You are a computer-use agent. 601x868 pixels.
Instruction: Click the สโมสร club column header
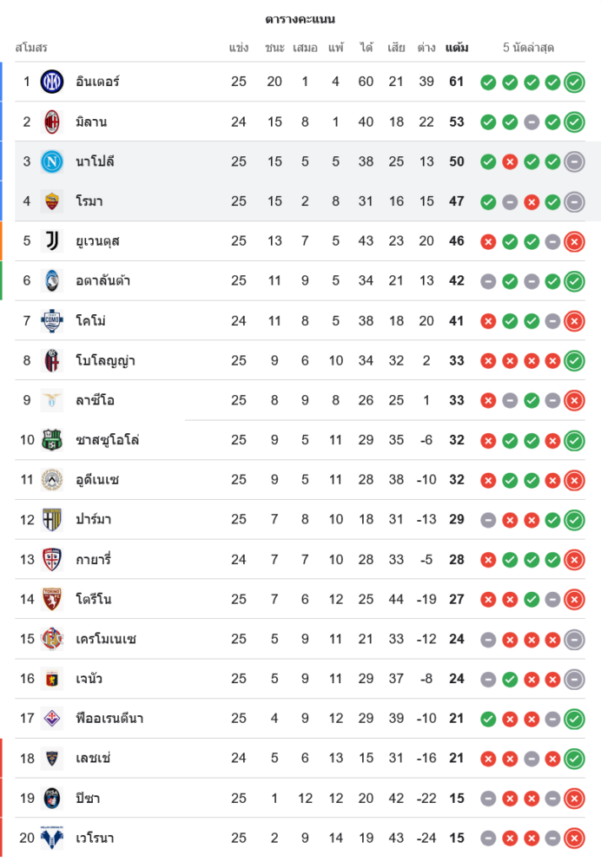coord(31,48)
